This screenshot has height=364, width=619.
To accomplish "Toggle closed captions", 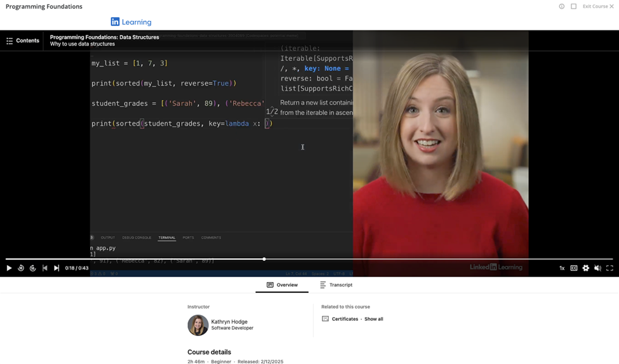I will pyautogui.click(x=573, y=268).
